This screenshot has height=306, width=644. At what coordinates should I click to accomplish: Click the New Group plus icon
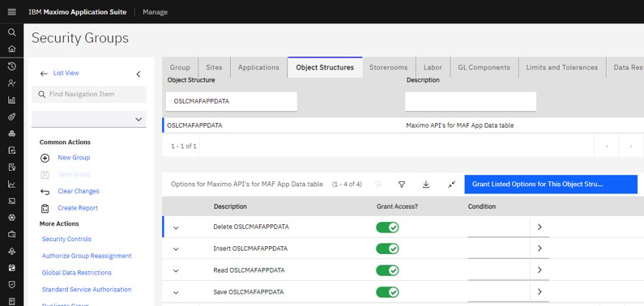coord(45,158)
